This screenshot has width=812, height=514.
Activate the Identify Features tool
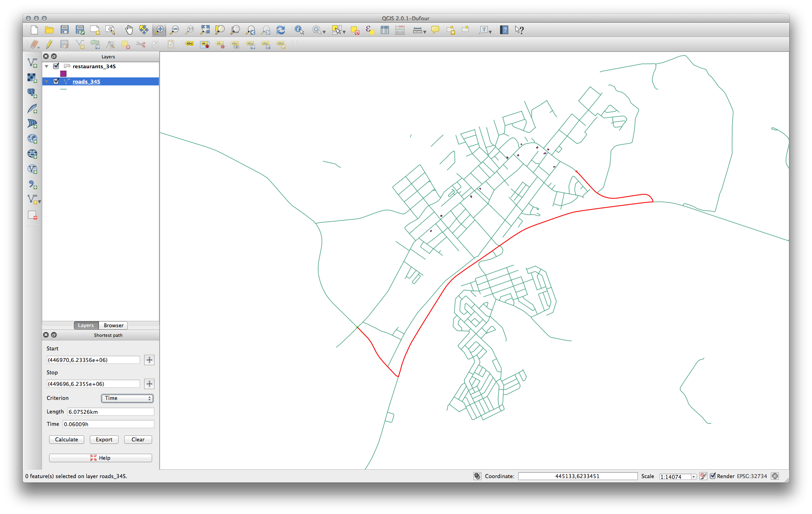(299, 30)
